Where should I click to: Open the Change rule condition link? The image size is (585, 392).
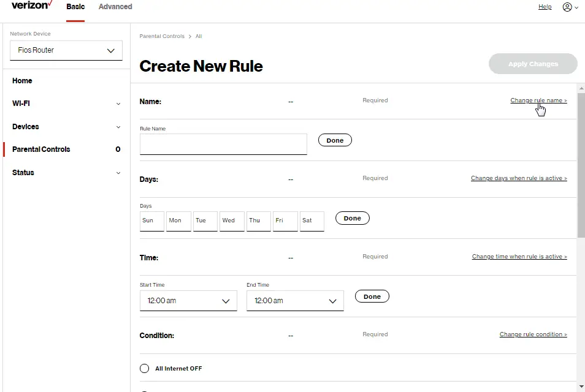[x=533, y=334]
